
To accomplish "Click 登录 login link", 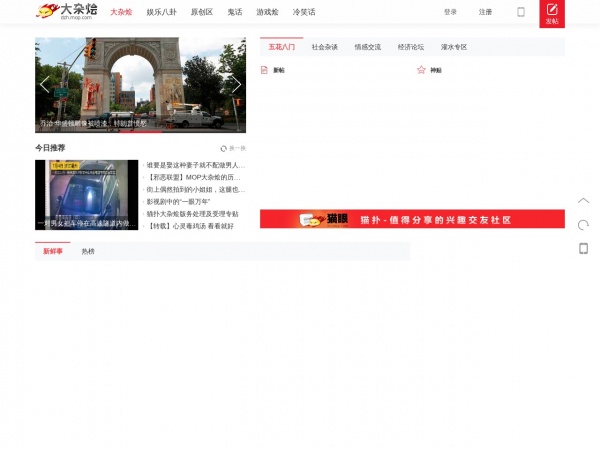I will [x=450, y=12].
